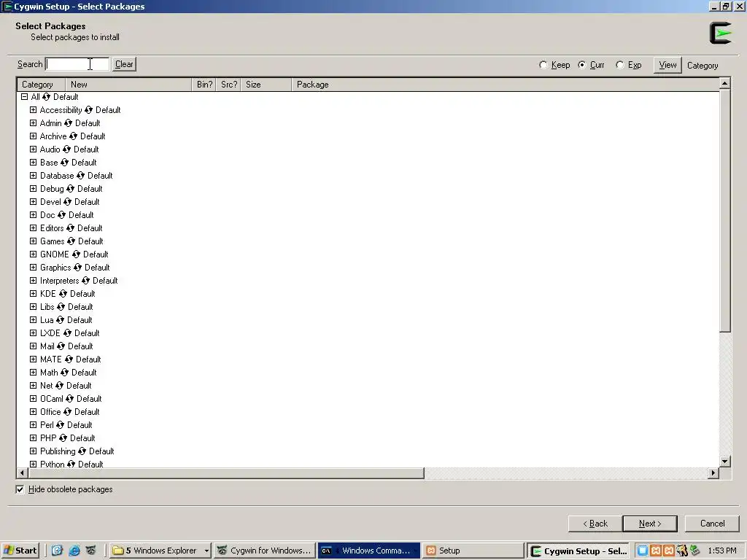747x560 pixels.
Task: Click the cycle icon next to Debug
Action: click(71, 189)
